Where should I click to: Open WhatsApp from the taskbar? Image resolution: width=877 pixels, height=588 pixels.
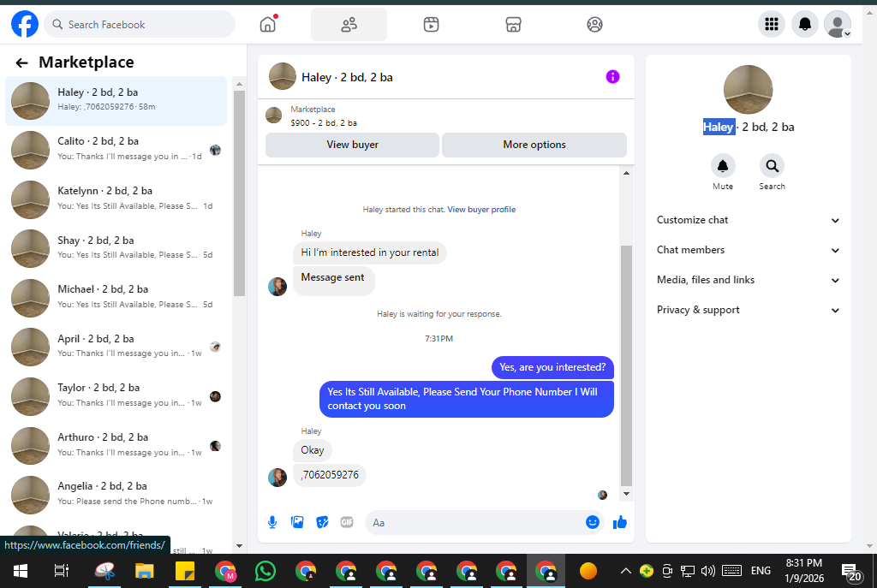pos(265,571)
